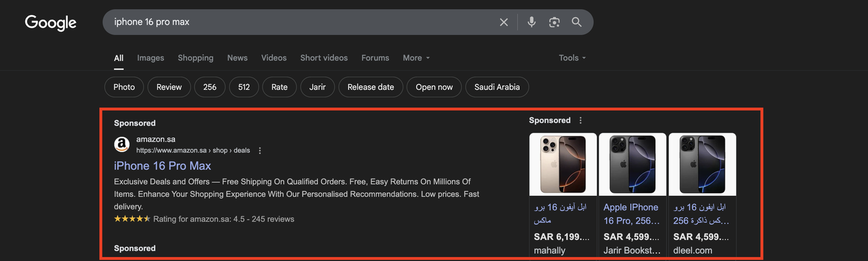868x261 pixels.
Task: Open the dleel.com iPhone product thumbnail
Action: pos(702,164)
